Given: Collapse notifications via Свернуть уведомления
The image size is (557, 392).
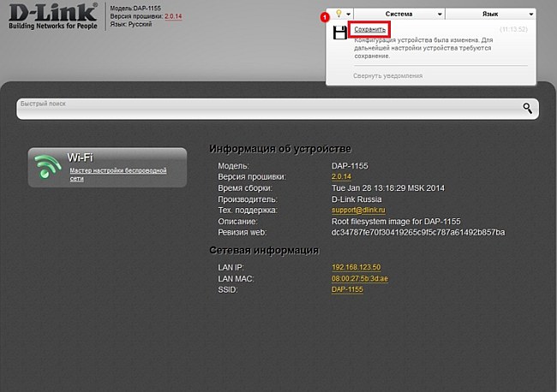Looking at the screenshot, I should click(387, 75).
